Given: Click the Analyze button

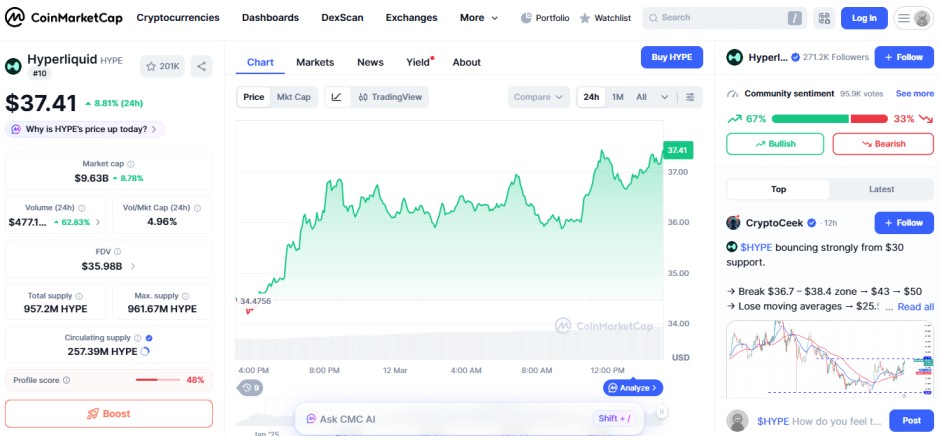Looking at the screenshot, I should tap(633, 388).
